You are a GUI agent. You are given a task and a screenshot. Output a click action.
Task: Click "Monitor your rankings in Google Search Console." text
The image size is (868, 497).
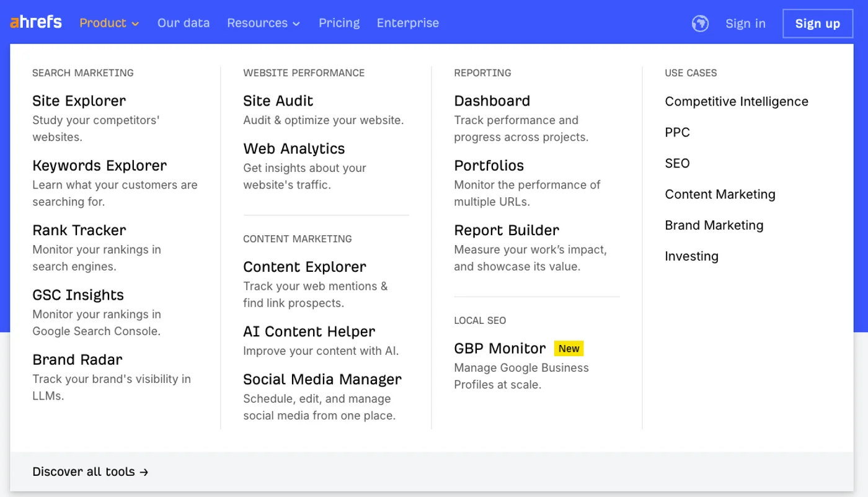pos(97,323)
